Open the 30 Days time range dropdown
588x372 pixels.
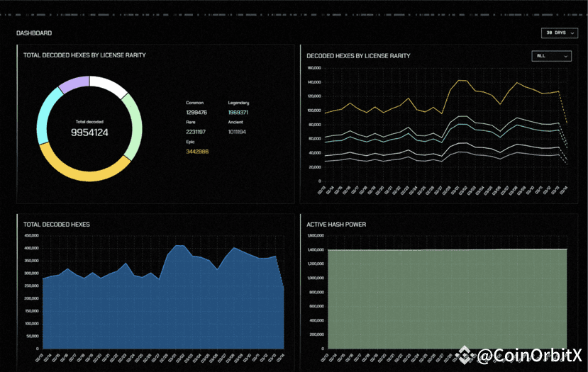[x=559, y=33]
